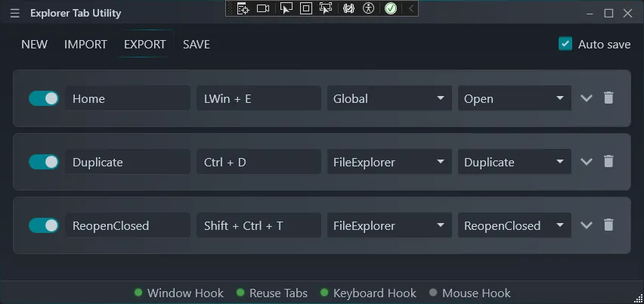Open the hamburger menu
Image resolution: width=644 pixels, height=304 pixels.
[x=15, y=13]
